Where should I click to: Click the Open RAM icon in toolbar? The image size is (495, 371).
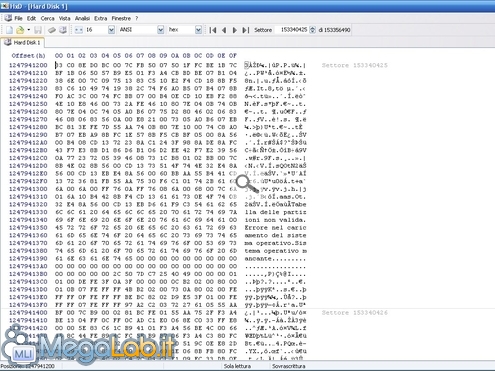[x=52, y=30]
